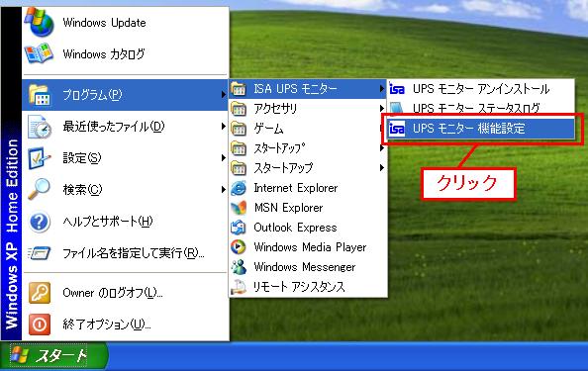Expand the ISA UPS モニター submenu arrow
The image size is (588, 371).
(382, 89)
